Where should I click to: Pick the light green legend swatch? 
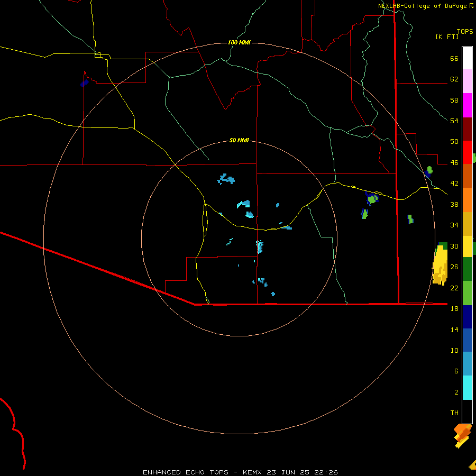coord(467,293)
